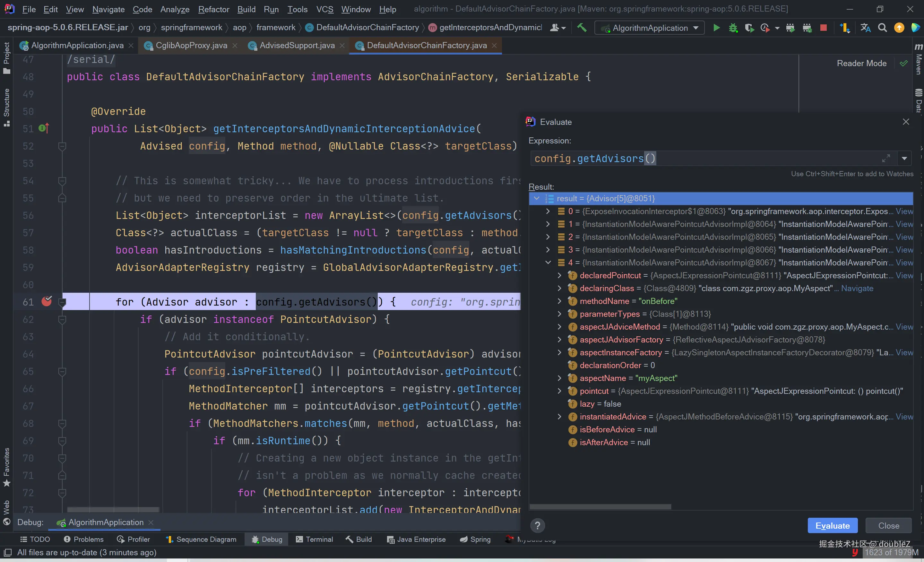Click the help question mark in Evaluate
924x562 pixels.
(537, 526)
